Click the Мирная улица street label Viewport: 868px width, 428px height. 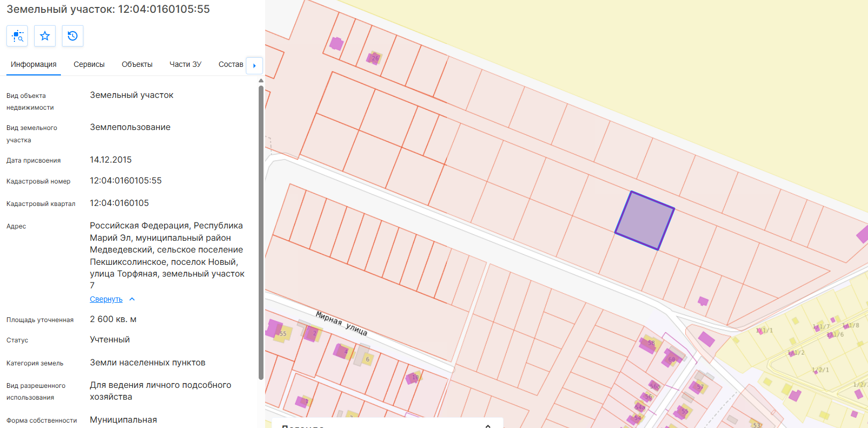[341, 323]
